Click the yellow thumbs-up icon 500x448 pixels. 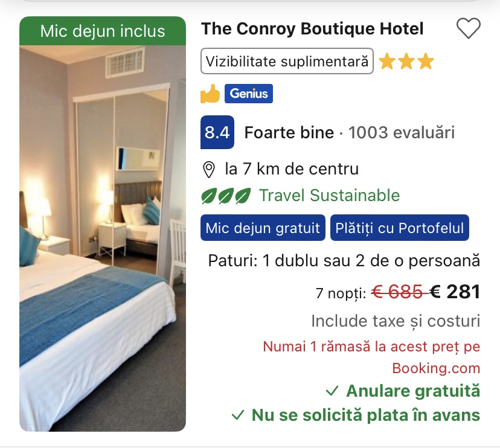pos(210,94)
